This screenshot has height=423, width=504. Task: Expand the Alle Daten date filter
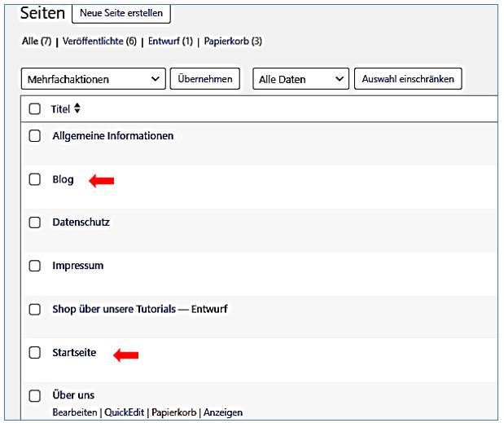[300, 79]
